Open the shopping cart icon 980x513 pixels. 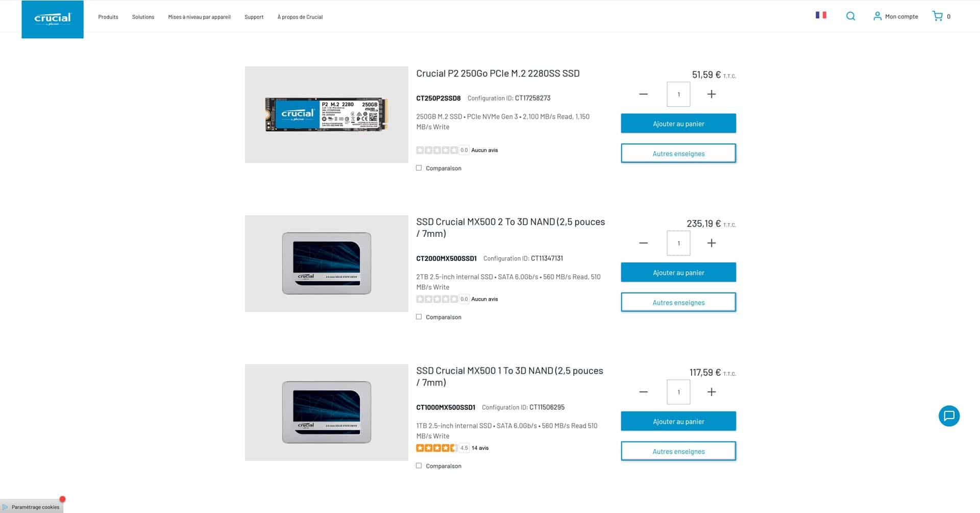coord(937,16)
